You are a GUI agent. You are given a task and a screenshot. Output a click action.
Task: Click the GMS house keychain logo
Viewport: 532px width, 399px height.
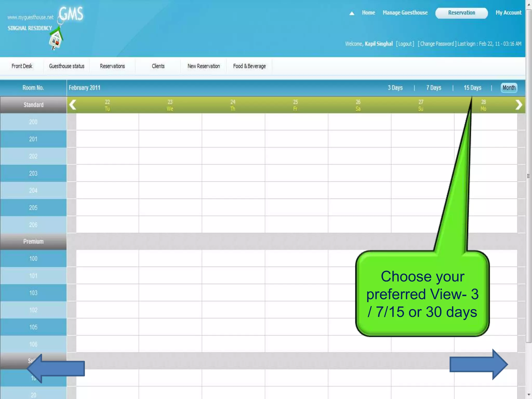point(56,39)
